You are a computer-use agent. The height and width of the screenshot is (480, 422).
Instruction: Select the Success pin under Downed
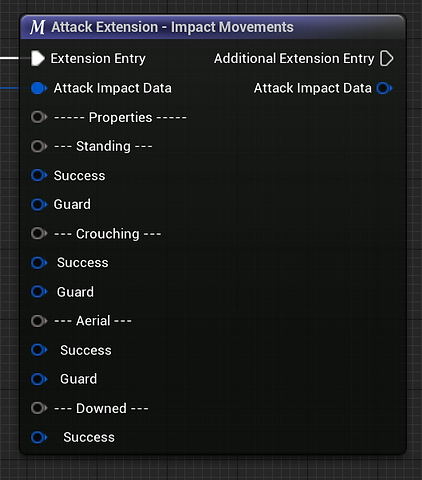pyautogui.click(x=39, y=437)
